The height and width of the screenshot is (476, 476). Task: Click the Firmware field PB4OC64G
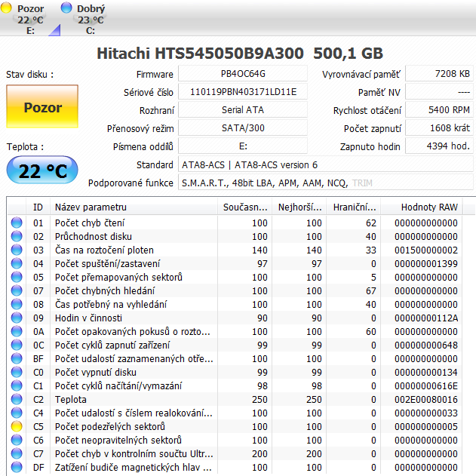243,74
